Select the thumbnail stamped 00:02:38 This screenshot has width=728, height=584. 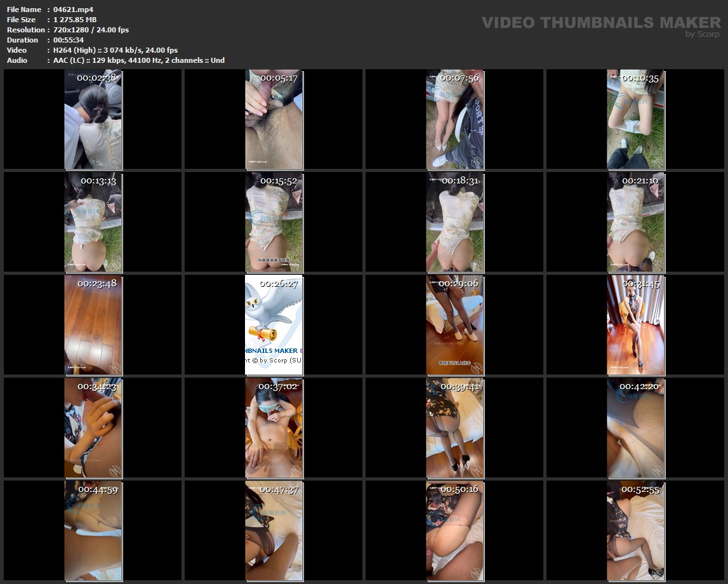click(x=93, y=119)
